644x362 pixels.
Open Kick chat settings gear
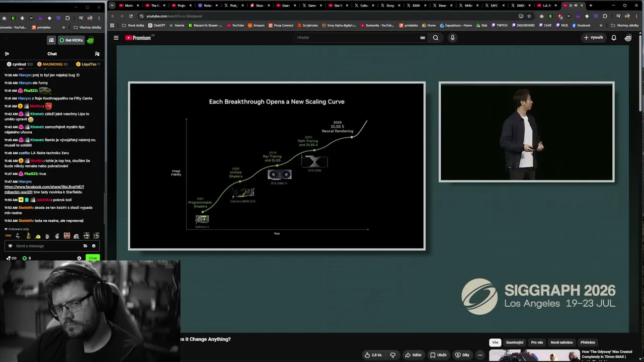click(79, 258)
